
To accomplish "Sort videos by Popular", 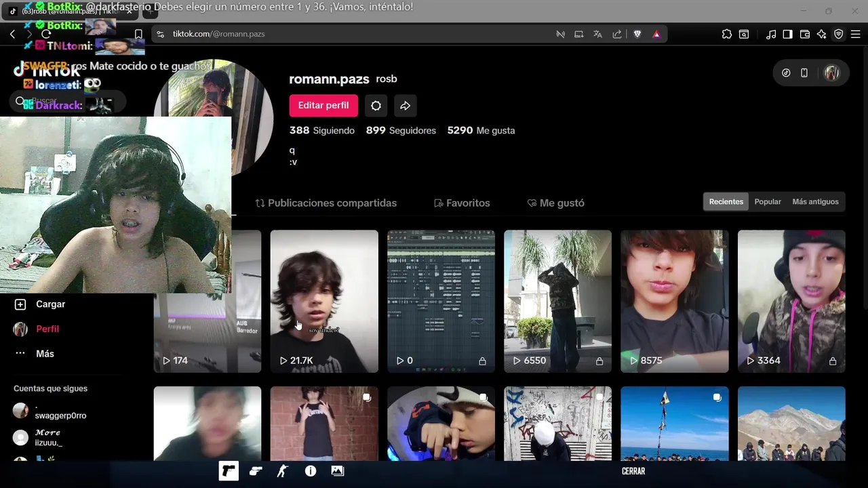I will [x=768, y=201].
